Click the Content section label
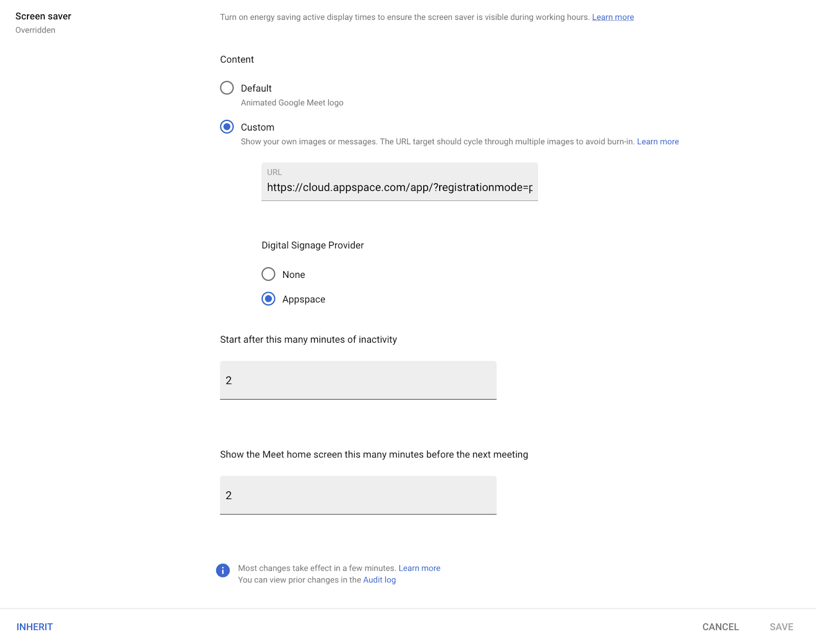The height and width of the screenshot is (644, 816). pyautogui.click(x=237, y=60)
